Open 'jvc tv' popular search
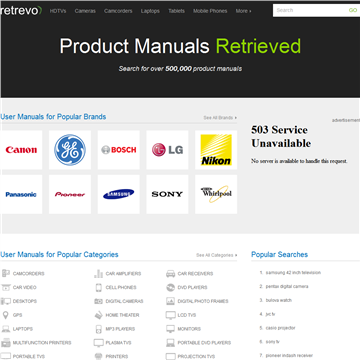Image resolution: width=360 pixels, height=360 pixels. tap(270, 314)
